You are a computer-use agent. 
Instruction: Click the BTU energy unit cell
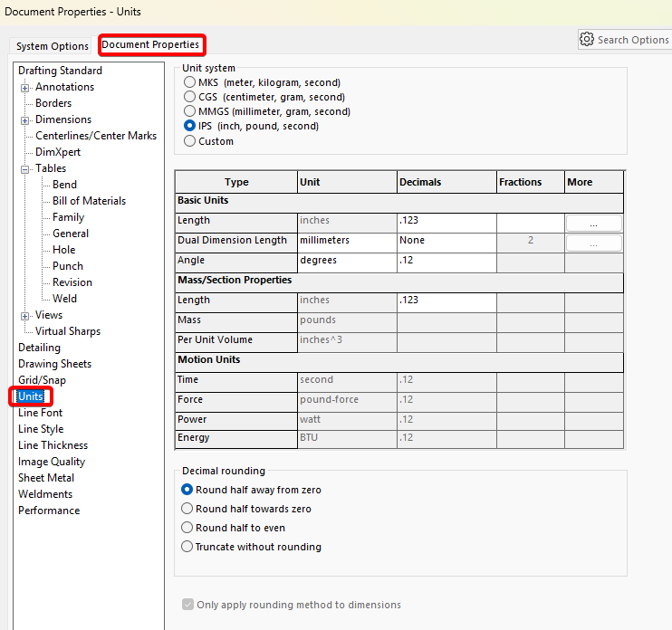[x=347, y=439]
